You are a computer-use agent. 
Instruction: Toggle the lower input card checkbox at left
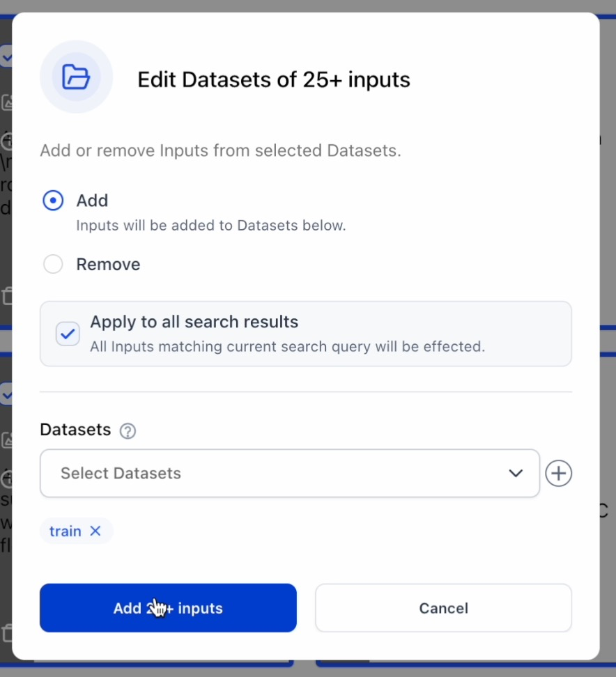(6, 395)
